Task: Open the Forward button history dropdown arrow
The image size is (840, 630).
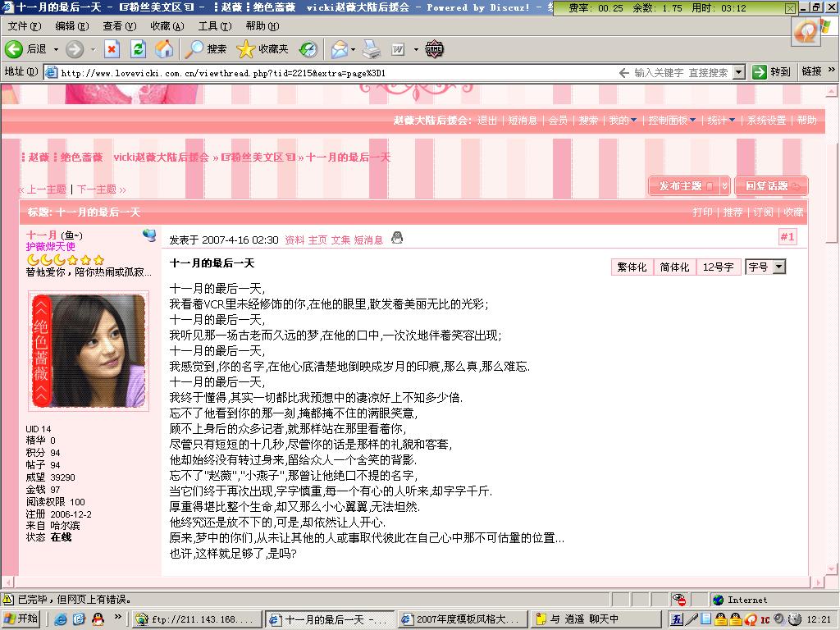Action: click(92, 49)
